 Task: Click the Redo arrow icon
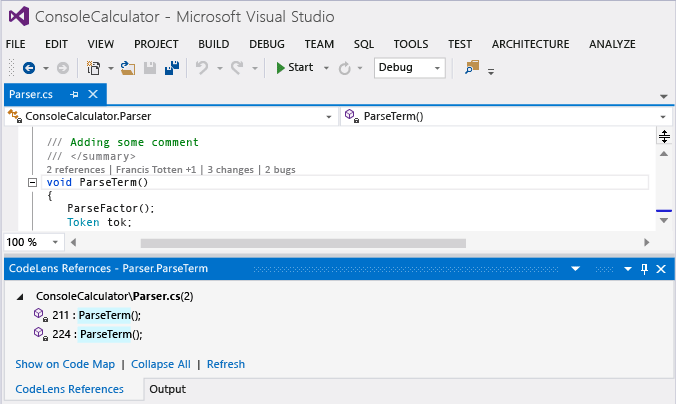(x=237, y=68)
